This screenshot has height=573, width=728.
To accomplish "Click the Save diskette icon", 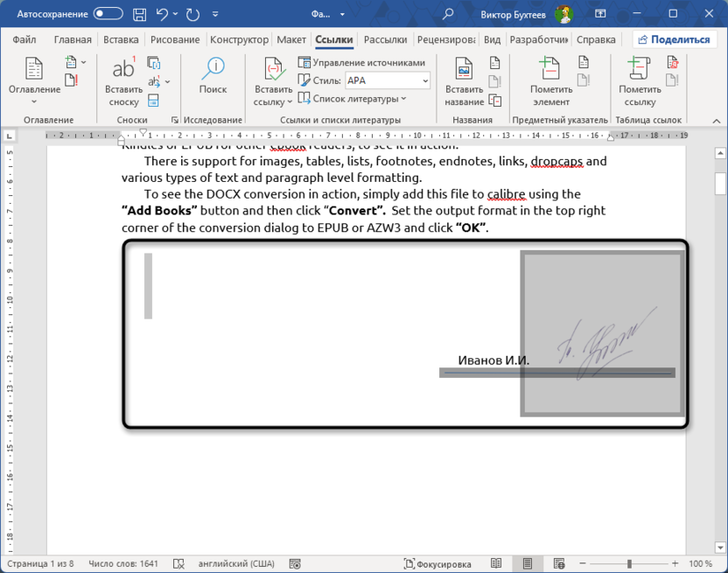I will (140, 14).
